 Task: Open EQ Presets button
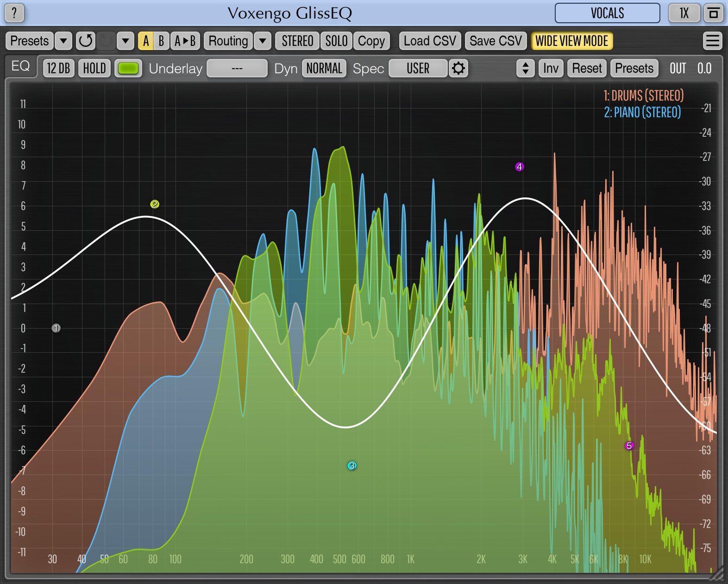[634, 69]
